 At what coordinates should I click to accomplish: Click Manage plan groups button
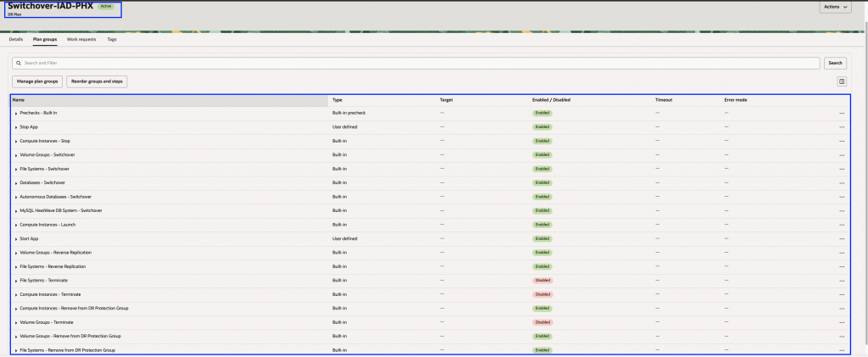[37, 81]
